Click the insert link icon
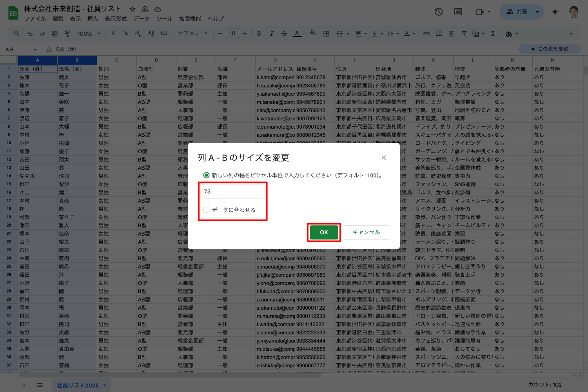The width and height of the screenshot is (588, 392). point(426,34)
